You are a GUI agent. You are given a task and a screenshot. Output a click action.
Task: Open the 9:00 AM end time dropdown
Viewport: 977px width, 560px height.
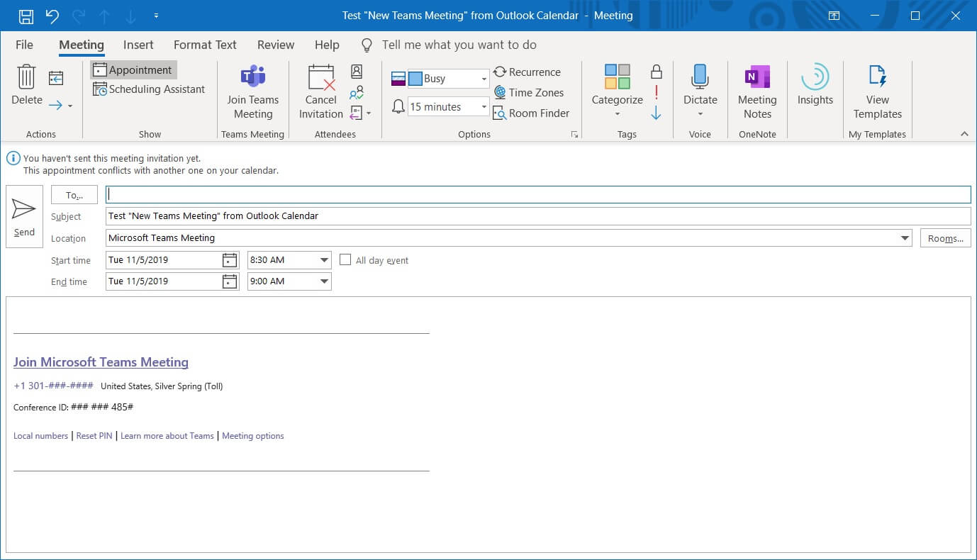(x=324, y=281)
